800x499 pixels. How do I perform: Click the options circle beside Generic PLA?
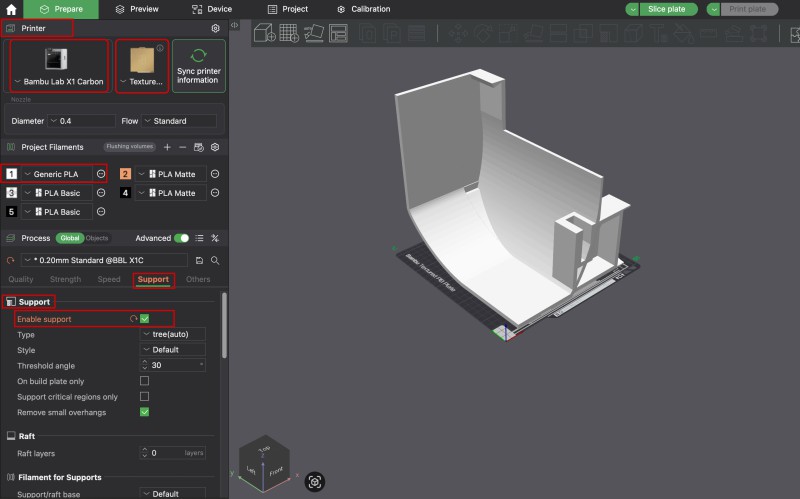(101, 174)
